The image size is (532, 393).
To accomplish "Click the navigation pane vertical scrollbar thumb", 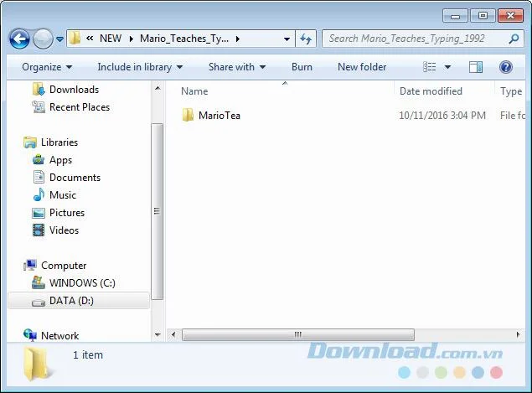I will tap(157, 211).
